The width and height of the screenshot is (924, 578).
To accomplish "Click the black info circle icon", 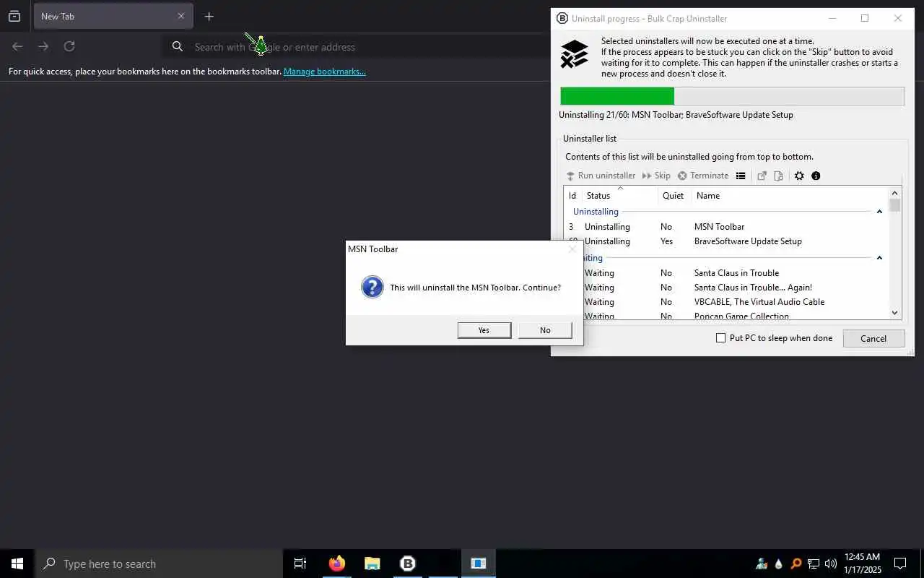I will (x=816, y=176).
